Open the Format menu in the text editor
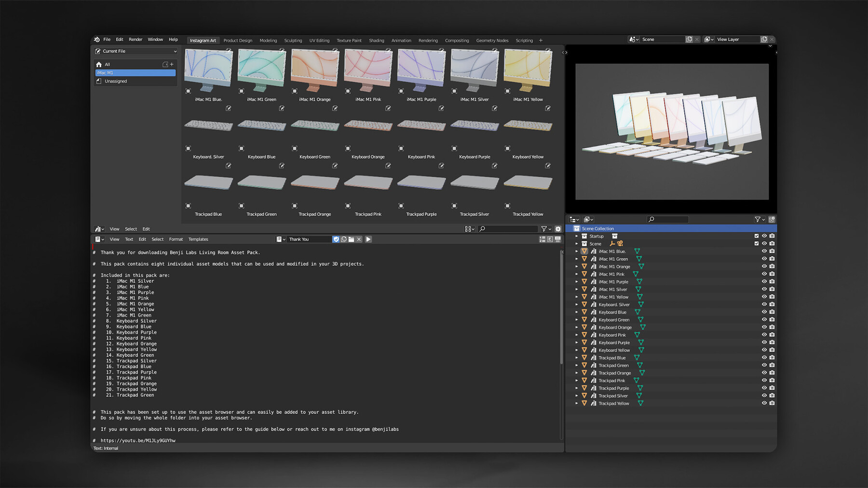The height and width of the screenshot is (488, 868). (x=176, y=239)
